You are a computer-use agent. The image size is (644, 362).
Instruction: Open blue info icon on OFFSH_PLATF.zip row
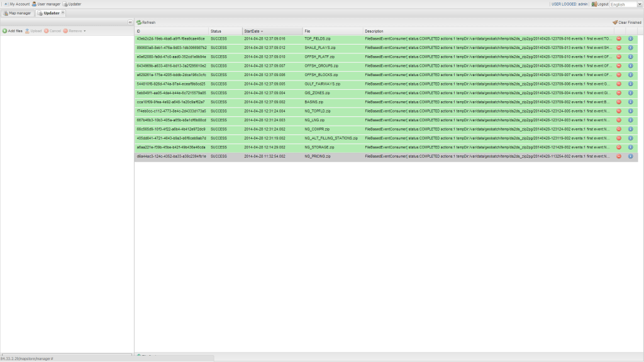(x=630, y=57)
